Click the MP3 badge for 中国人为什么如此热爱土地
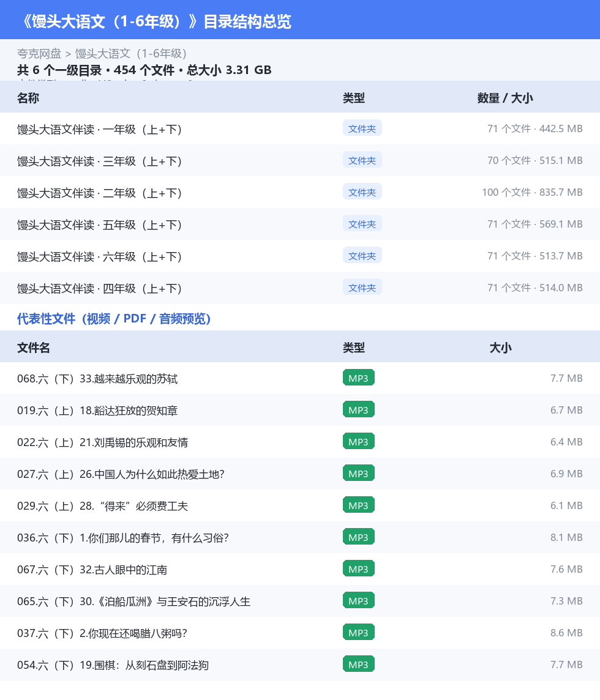Image resolution: width=600 pixels, height=700 pixels. pyautogui.click(x=359, y=474)
